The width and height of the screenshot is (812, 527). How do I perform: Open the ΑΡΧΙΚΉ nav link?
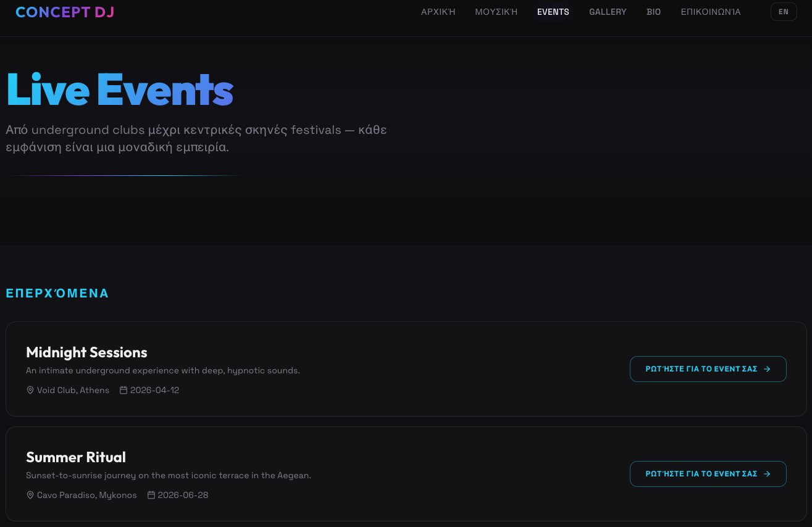coord(438,12)
